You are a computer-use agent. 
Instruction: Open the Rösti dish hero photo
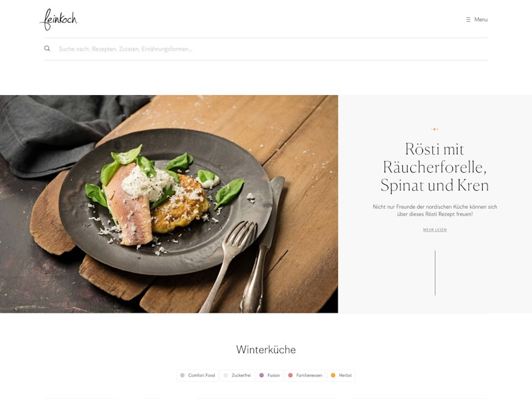click(169, 204)
